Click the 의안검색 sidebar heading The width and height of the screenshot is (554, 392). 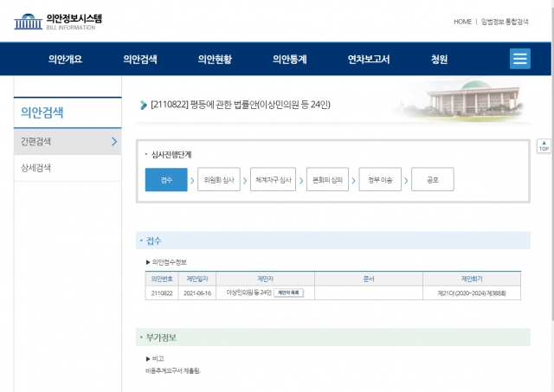tap(42, 112)
